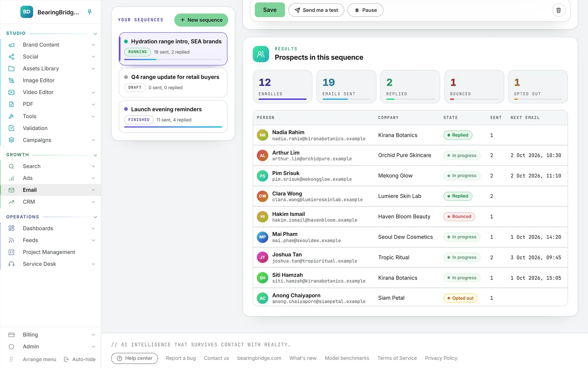The height and width of the screenshot is (368, 588).
Task: Expand the Billing chevron
Action: tap(93, 335)
